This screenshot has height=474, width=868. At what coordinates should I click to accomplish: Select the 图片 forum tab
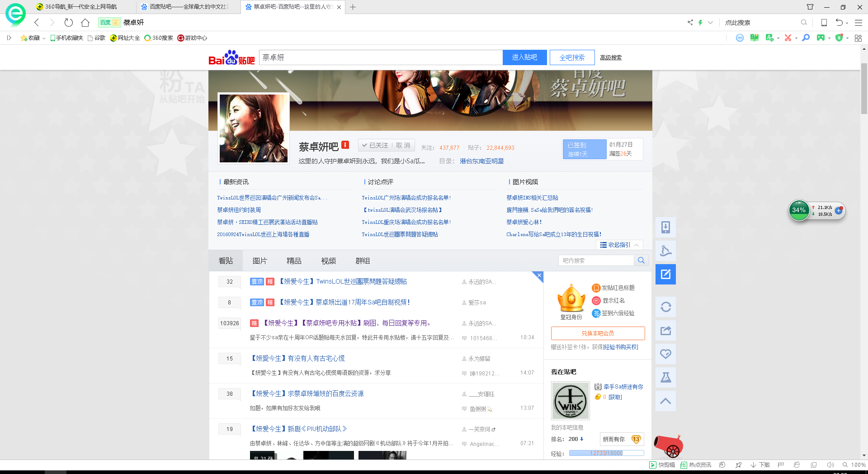260,261
